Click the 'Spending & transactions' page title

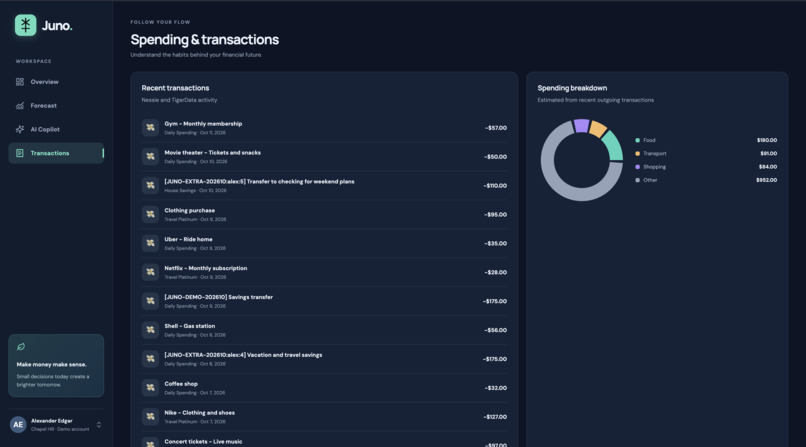205,40
